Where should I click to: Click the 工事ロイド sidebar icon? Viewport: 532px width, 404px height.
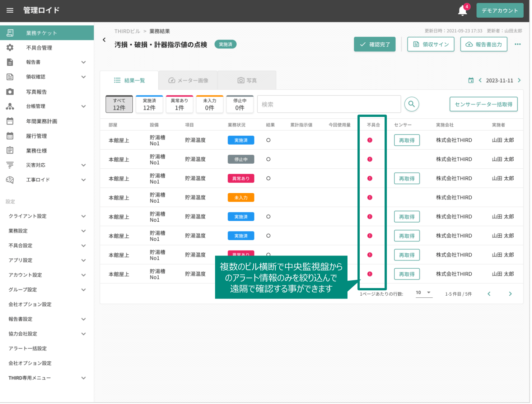pos(10,180)
